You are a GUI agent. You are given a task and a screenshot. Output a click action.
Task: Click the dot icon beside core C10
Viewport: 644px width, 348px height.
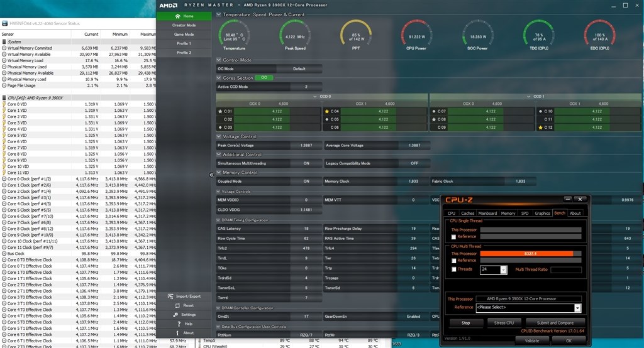[x=540, y=111]
